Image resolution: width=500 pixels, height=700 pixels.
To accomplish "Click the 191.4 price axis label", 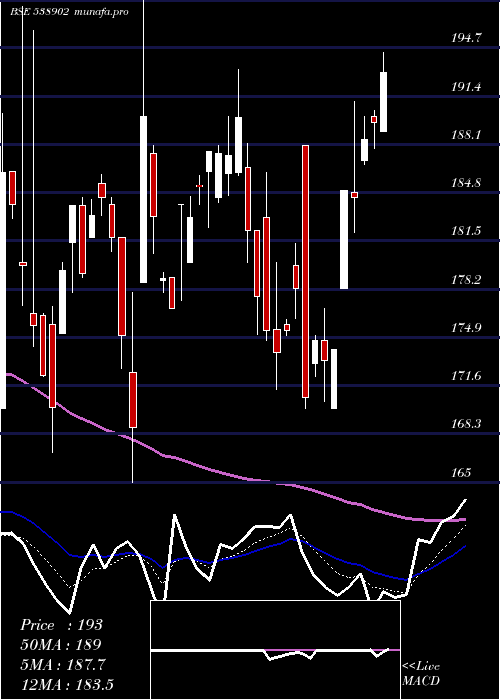I will pyautogui.click(x=467, y=87).
